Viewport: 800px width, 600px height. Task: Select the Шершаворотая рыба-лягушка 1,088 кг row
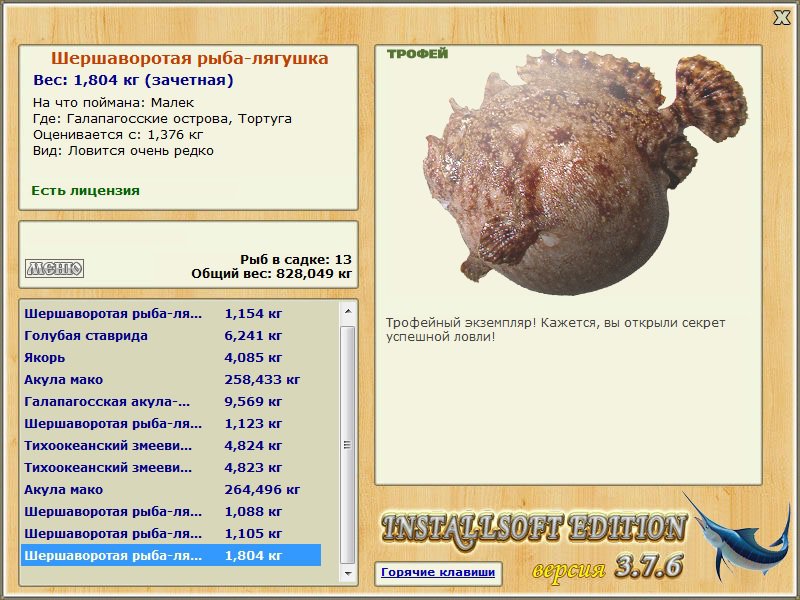171,511
